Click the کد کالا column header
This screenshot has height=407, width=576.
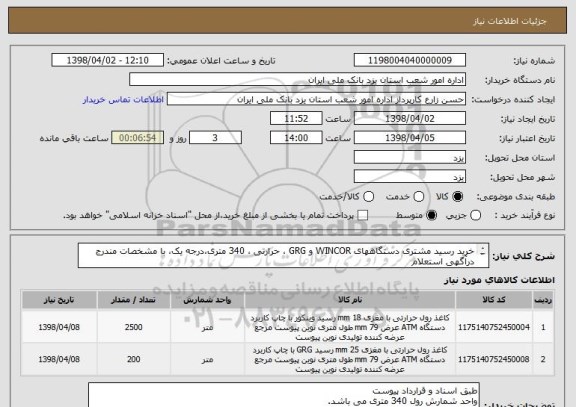click(494, 300)
